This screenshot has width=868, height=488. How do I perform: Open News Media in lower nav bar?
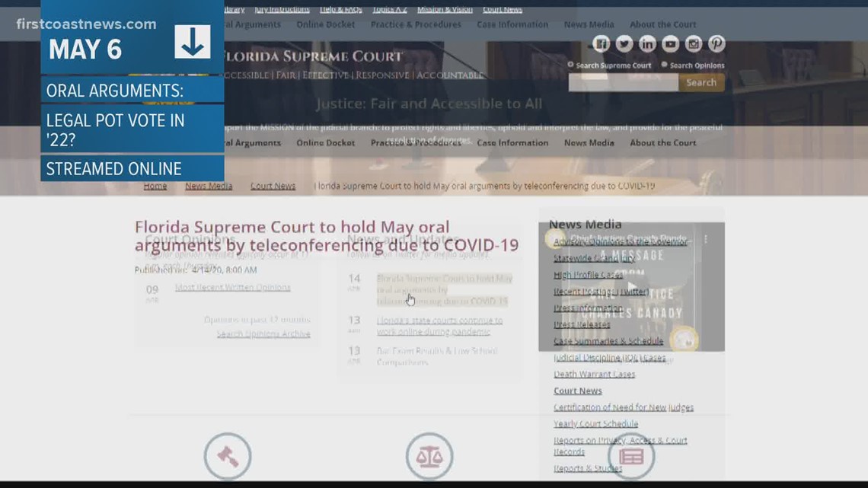[589, 143]
